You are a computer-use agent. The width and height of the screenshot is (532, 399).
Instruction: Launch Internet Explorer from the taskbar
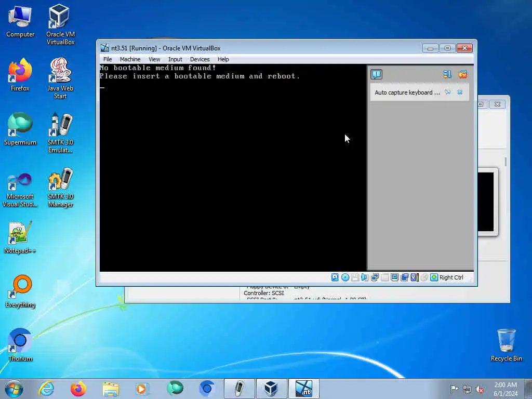[x=46, y=389]
